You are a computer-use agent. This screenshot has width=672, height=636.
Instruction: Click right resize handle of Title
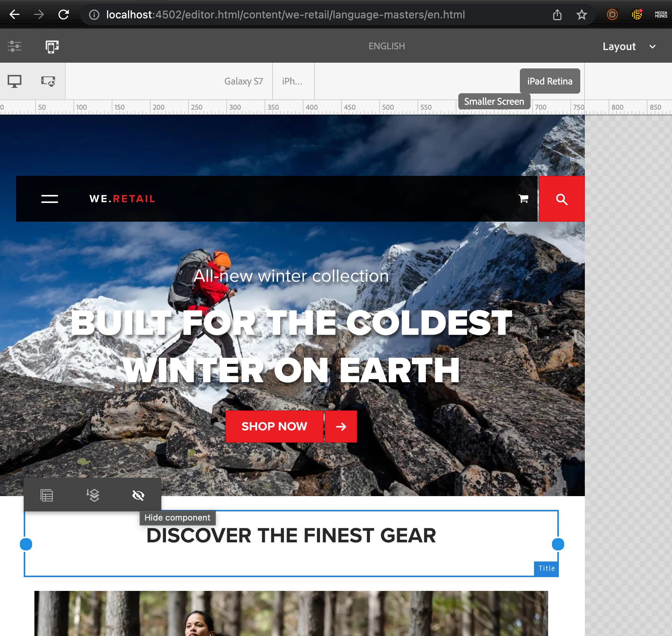pyautogui.click(x=558, y=544)
